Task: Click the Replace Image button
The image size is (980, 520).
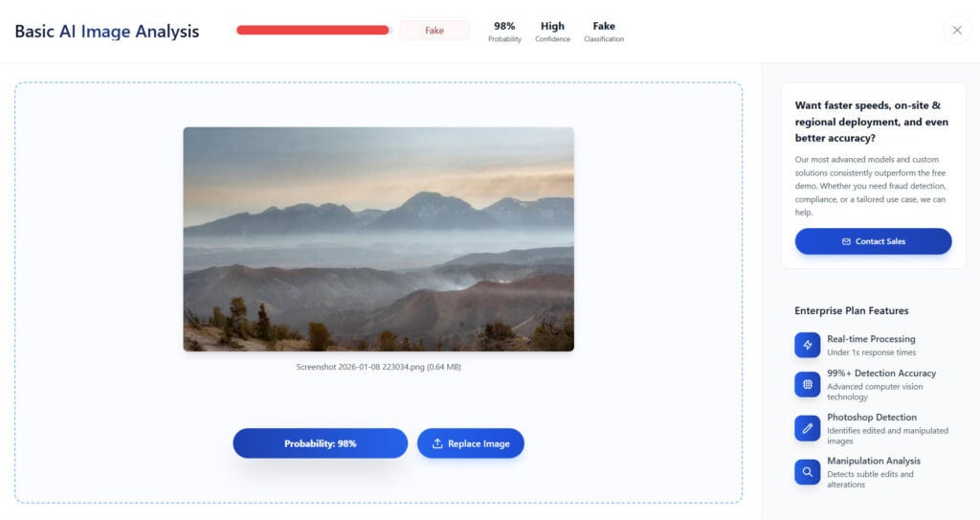Action: [471, 443]
